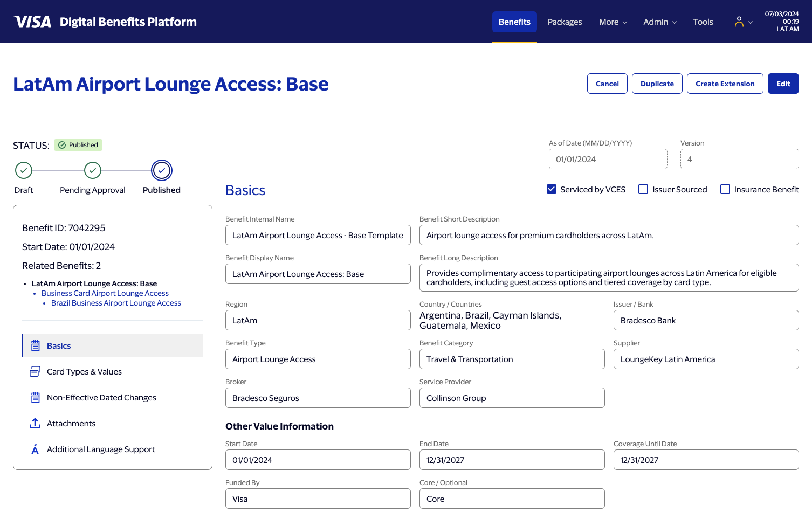Click the Card Types & Values card icon

click(x=35, y=371)
